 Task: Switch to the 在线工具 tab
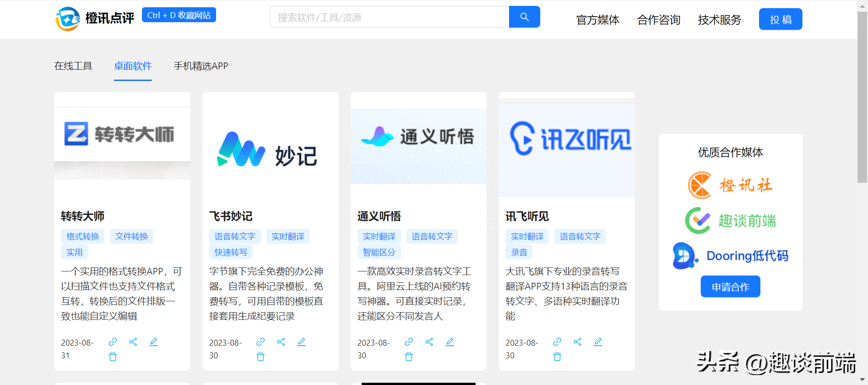click(73, 66)
